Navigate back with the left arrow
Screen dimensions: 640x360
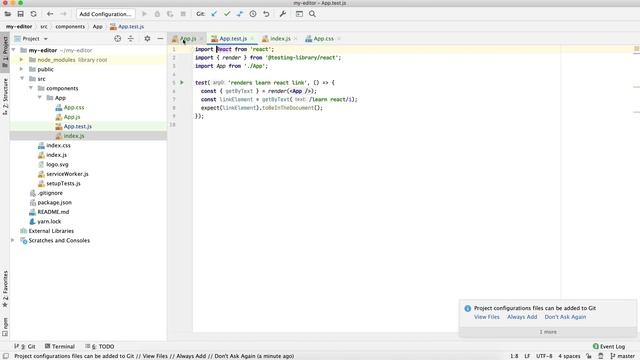coord(50,14)
